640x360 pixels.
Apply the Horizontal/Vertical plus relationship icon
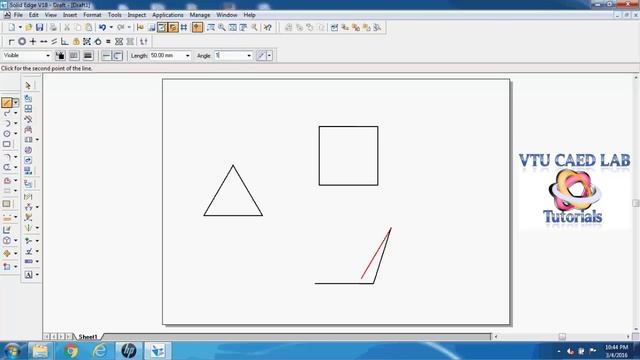tap(33, 41)
